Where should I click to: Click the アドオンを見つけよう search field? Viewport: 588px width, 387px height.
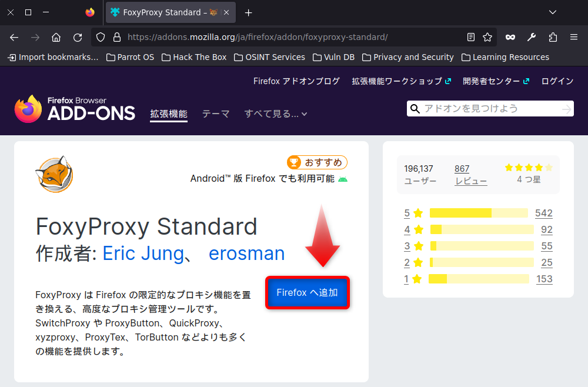point(490,109)
